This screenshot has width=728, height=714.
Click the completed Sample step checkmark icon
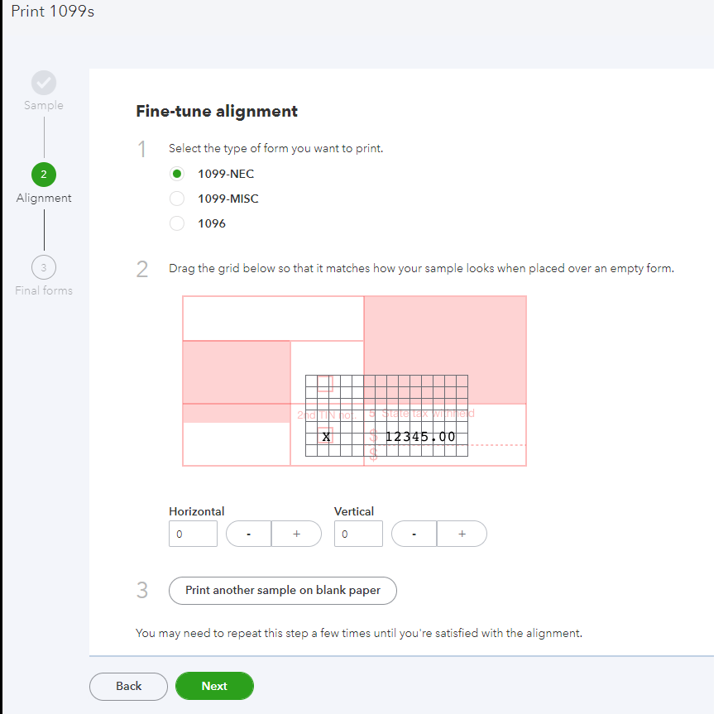coord(44,82)
